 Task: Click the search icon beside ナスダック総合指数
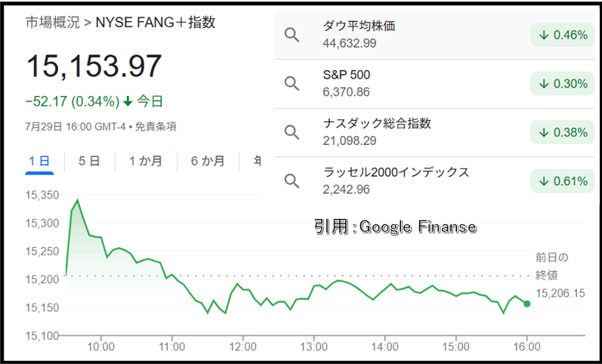point(292,132)
